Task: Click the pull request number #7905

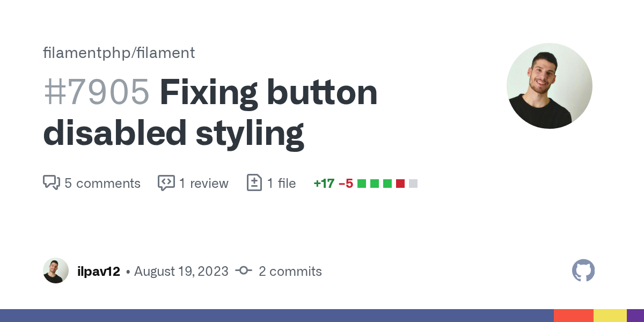Action: (96, 92)
